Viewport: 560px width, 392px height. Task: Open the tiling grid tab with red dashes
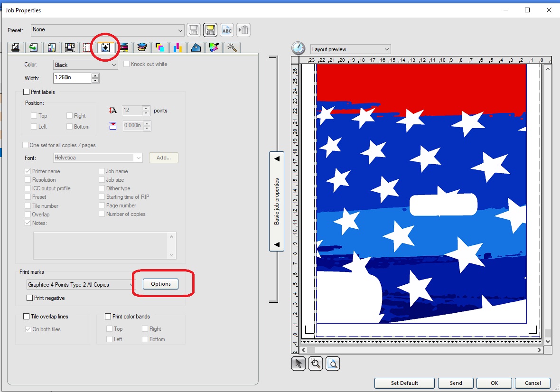tap(87, 47)
